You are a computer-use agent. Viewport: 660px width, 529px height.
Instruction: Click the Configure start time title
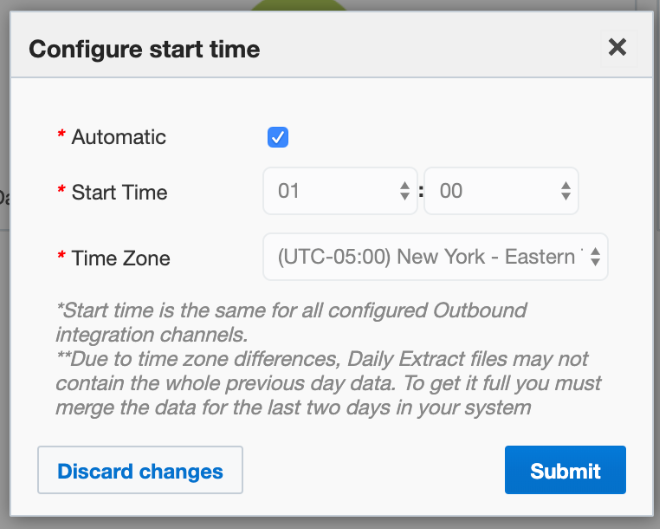(x=144, y=48)
